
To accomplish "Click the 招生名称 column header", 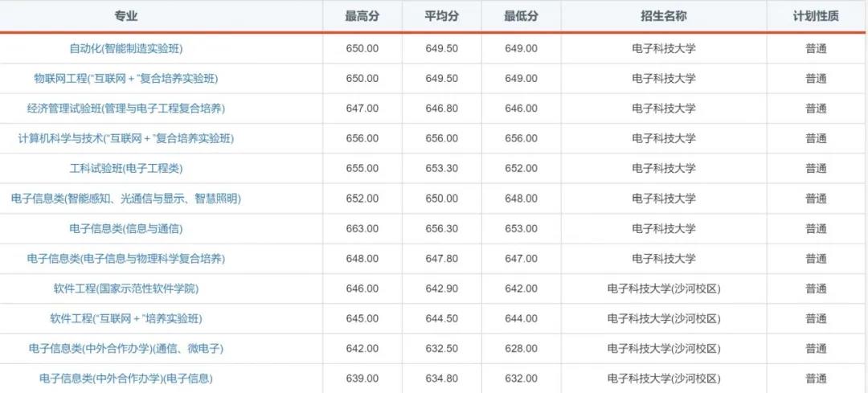I will click(664, 16).
